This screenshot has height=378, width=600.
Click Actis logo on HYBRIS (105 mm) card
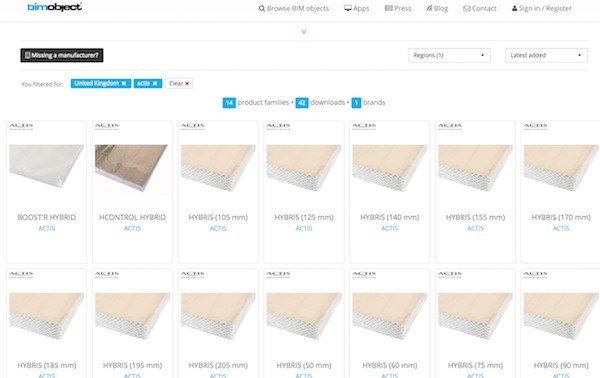[192, 126]
